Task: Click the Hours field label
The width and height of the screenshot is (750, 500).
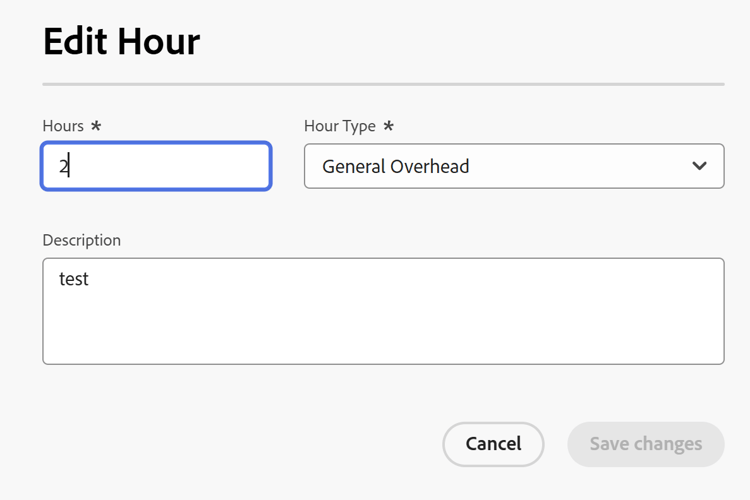Action: click(63, 126)
